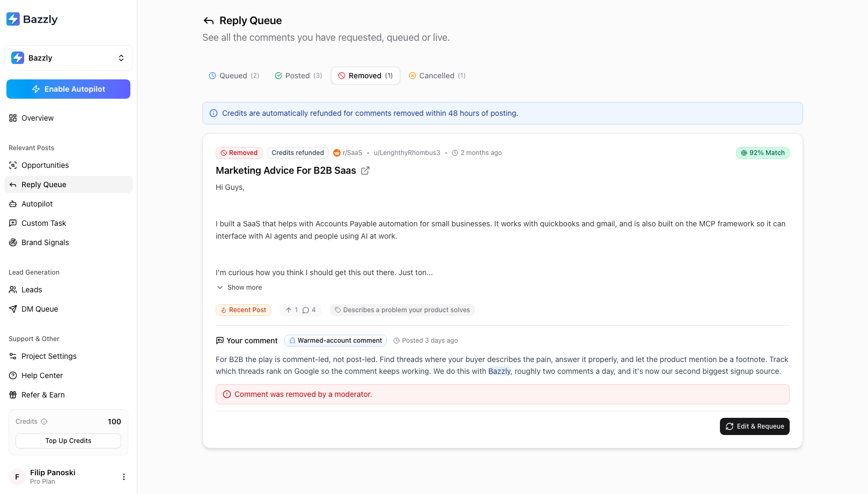Expand post with Show more
Viewport: 868px width, 494px height.
(x=239, y=287)
